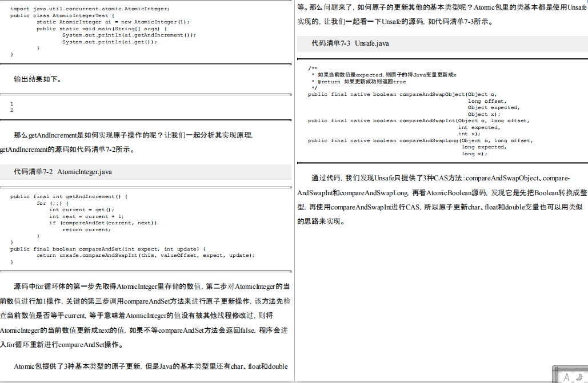Click the output value '1'
The height and width of the screenshot is (383, 588).
[x=11, y=104]
